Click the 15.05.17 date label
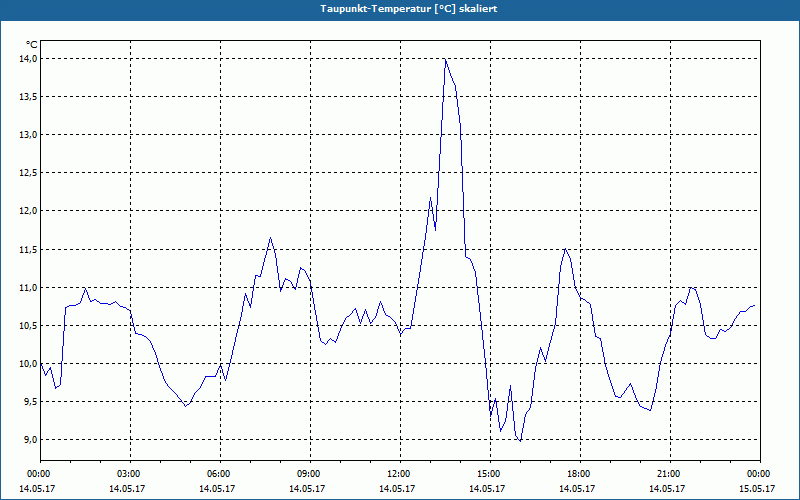800x500 pixels. 757,488
